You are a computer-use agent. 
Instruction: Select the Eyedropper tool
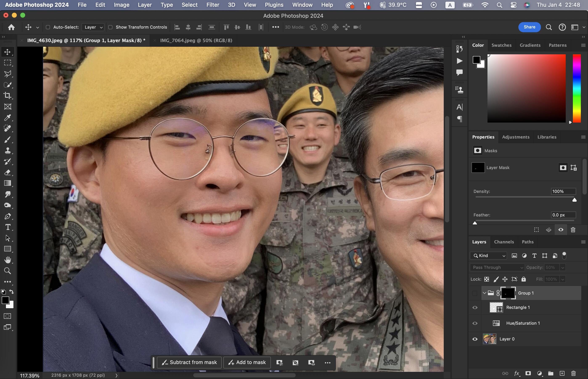click(7, 118)
